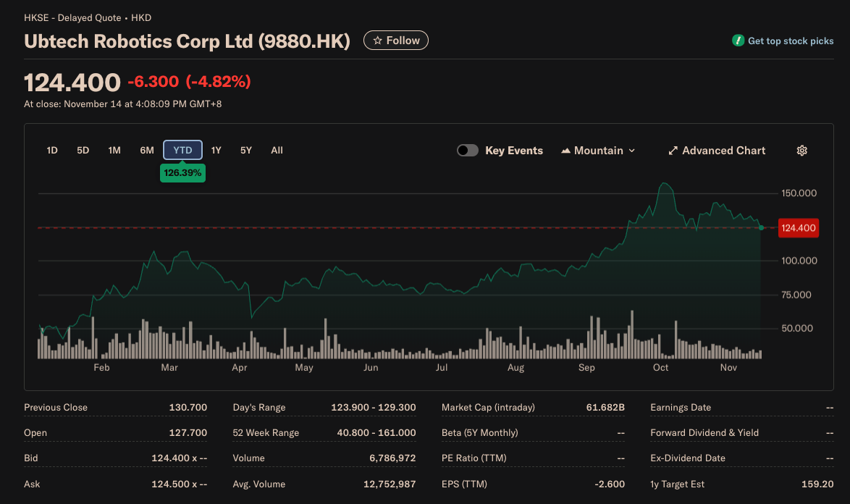Click the Ask value 124.500 x --
The width and height of the screenshot is (850, 504).
pos(180,484)
